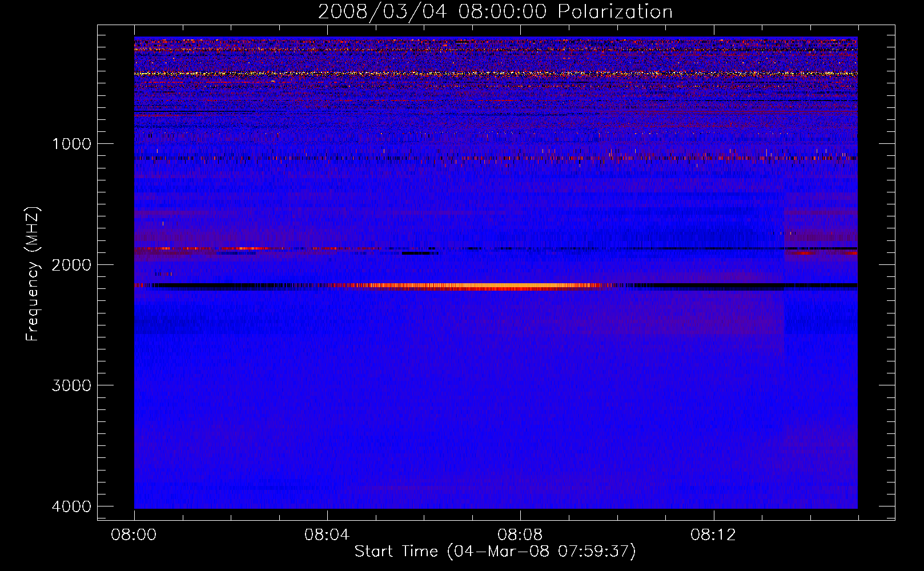This screenshot has width=924, height=571.
Task: Click the 4000 frequency tick label
Action: click(71, 506)
